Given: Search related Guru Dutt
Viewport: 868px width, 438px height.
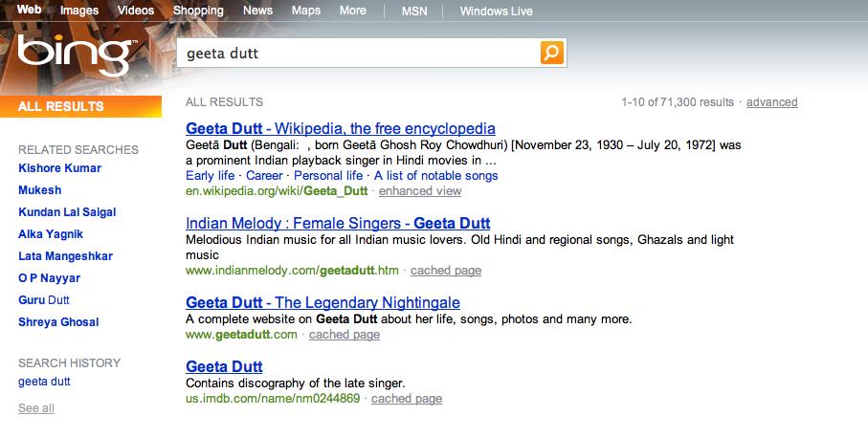Looking at the screenshot, I should click(44, 300).
